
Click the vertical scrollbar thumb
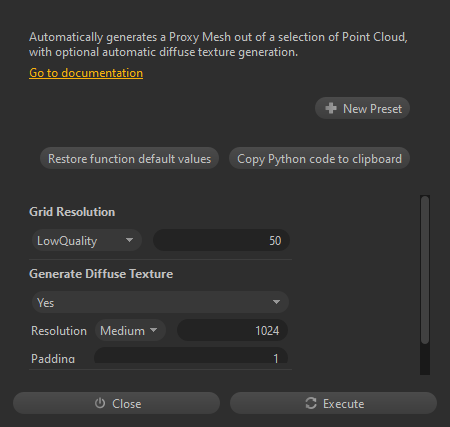pos(425,270)
